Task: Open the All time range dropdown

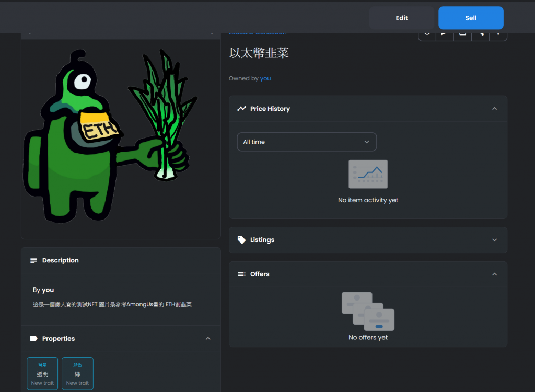Action: tap(307, 142)
